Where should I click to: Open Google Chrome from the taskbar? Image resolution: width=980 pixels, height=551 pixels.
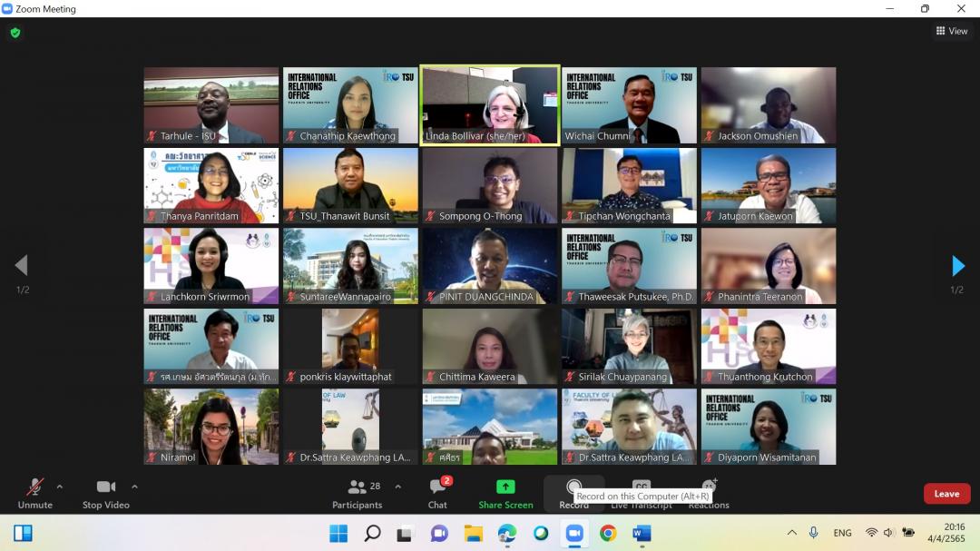click(608, 533)
